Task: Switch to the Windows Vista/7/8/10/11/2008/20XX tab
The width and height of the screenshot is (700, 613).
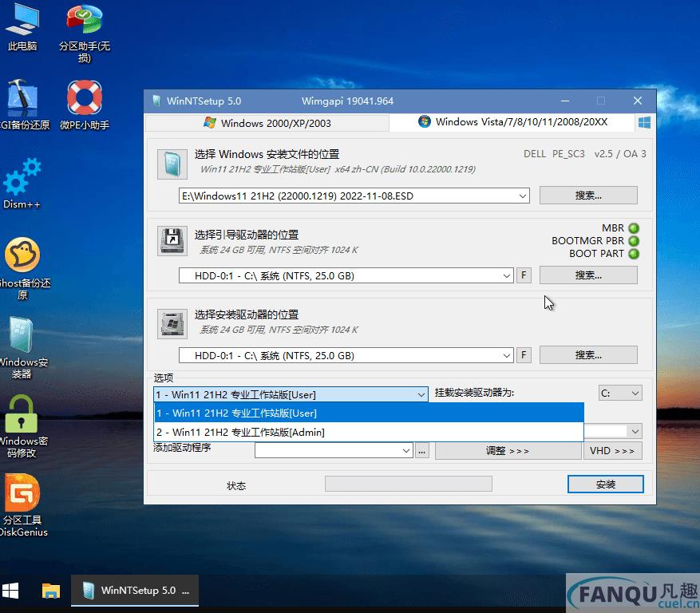Action: pyautogui.click(x=512, y=122)
